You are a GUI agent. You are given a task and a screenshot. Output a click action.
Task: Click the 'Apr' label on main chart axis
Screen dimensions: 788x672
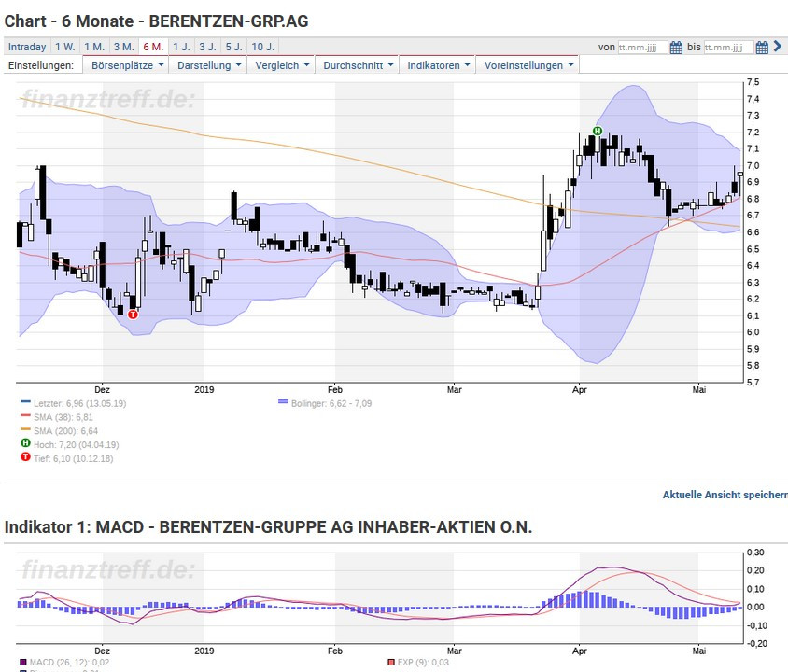580,390
